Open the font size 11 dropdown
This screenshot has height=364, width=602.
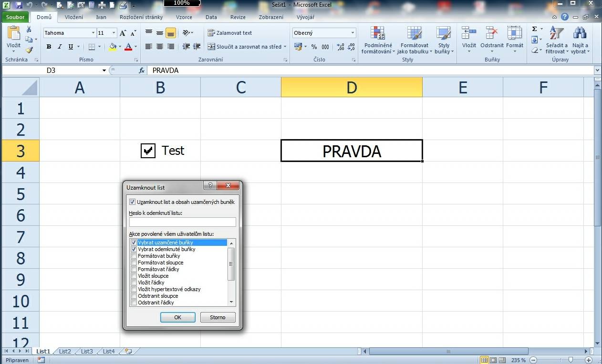[x=114, y=33]
